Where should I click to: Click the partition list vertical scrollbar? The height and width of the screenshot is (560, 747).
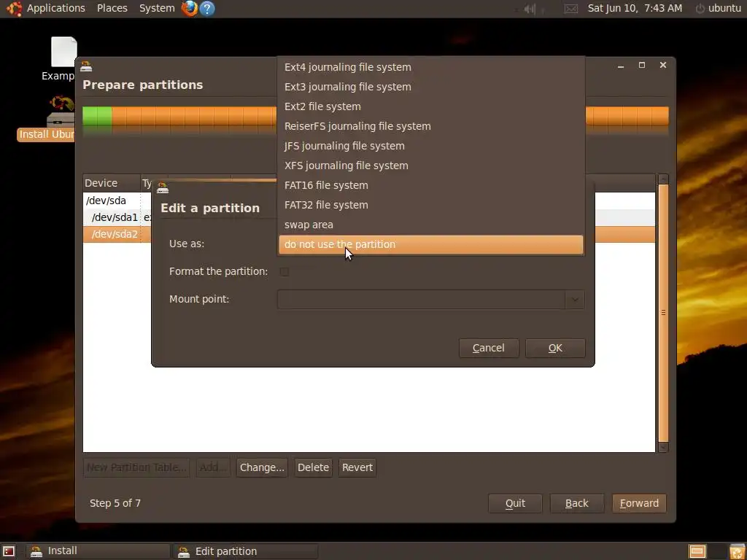(x=663, y=314)
